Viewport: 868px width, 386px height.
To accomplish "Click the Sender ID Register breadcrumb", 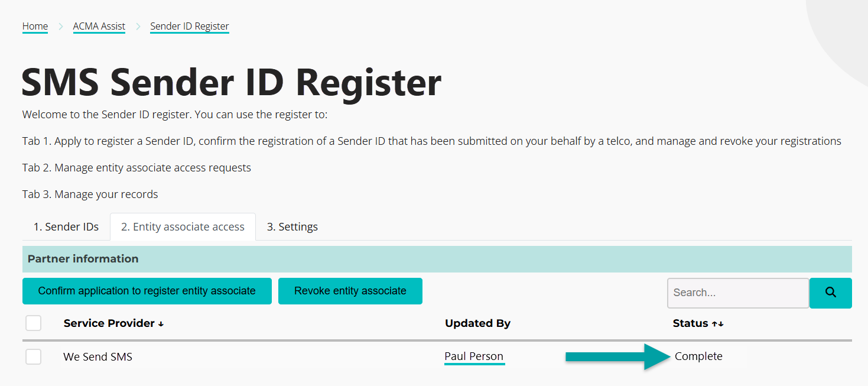I will click(x=189, y=26).
